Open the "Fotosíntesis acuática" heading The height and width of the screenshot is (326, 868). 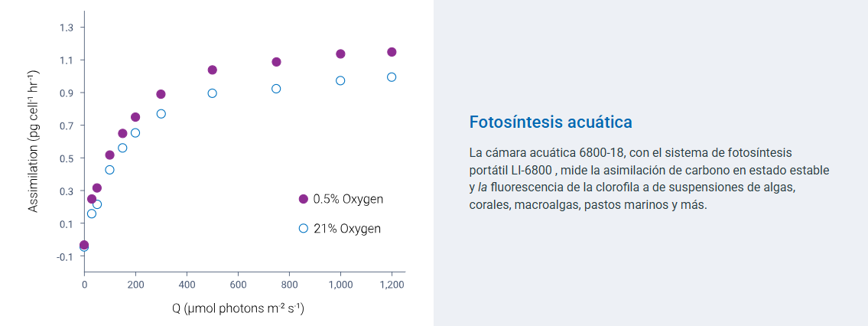551,122
